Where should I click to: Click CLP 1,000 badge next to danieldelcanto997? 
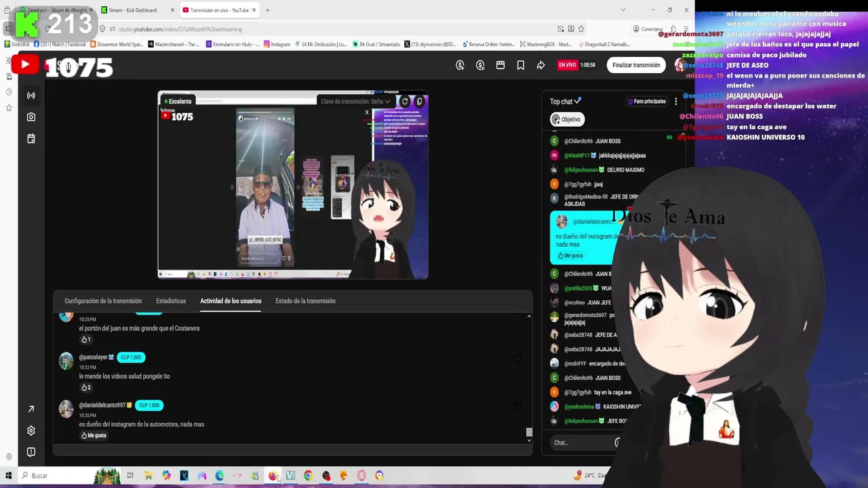click(x=149, y=405)
